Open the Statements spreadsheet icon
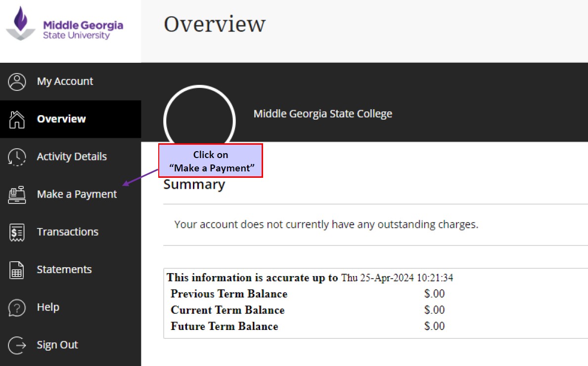Viewport: 588px width, 366px height. click(17, 270)
